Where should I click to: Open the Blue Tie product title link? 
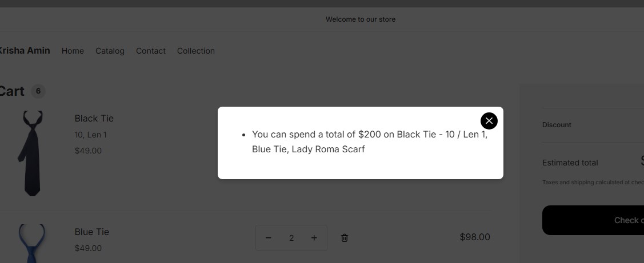92,232
